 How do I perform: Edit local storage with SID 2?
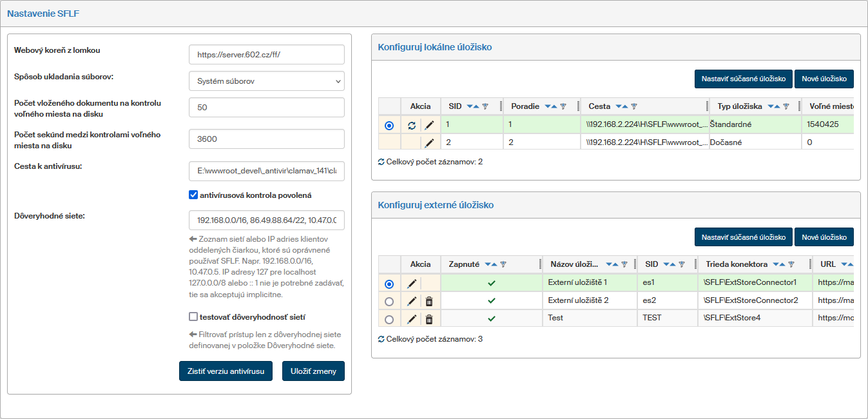pos(429,142)
